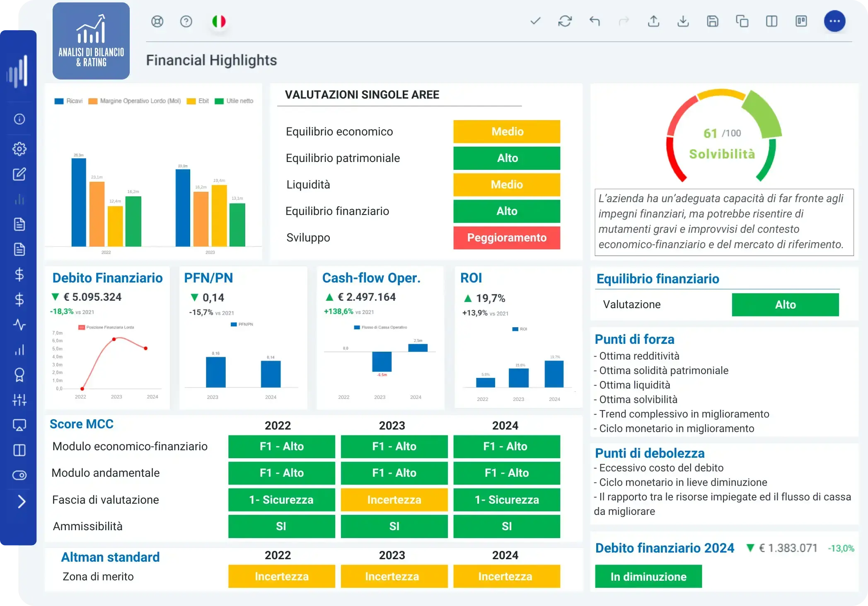Click the 2023 Fascia di valutazione Incertezza cell
Image resolution: width=868 pixels, height=606 pixels.
(394, 500)
